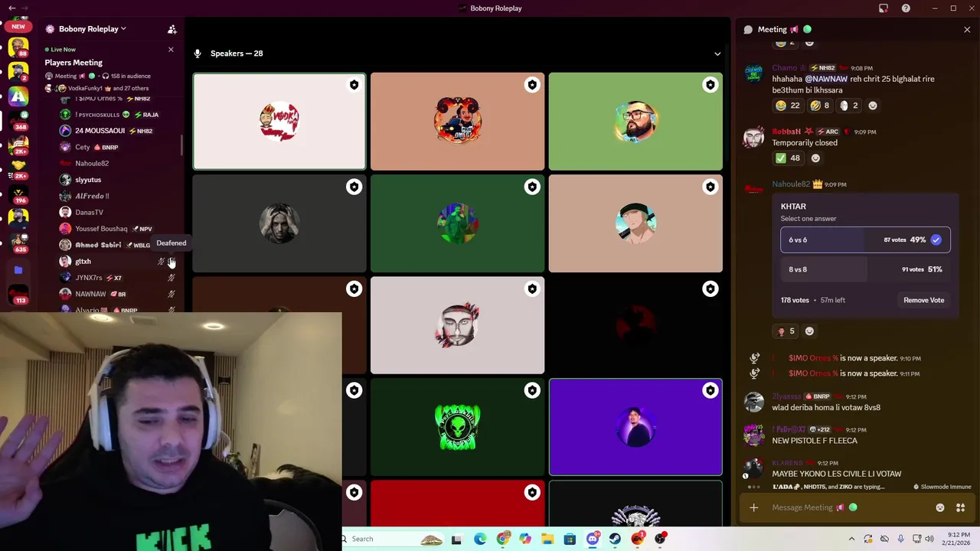The image size is (980, 551).
Task: Toggle the skull reaction with count 2
Action: pyautogui.click(x=849, y=106)
